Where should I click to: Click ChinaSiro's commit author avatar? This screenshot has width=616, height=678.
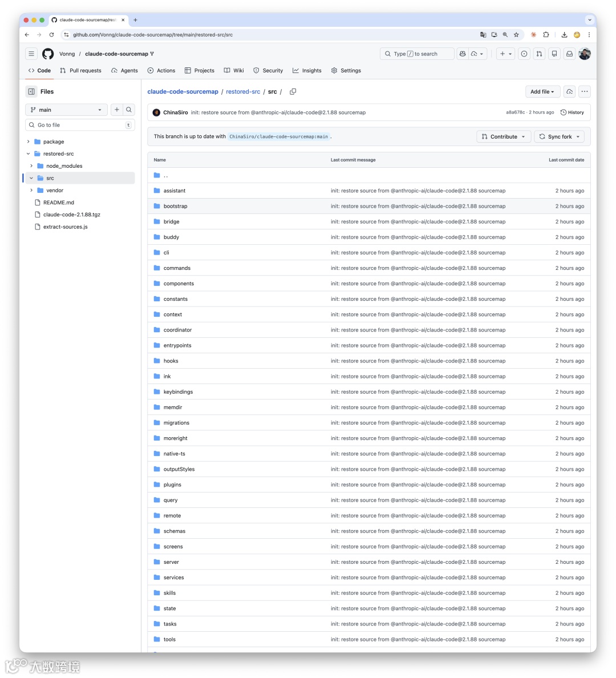(156, 112)
